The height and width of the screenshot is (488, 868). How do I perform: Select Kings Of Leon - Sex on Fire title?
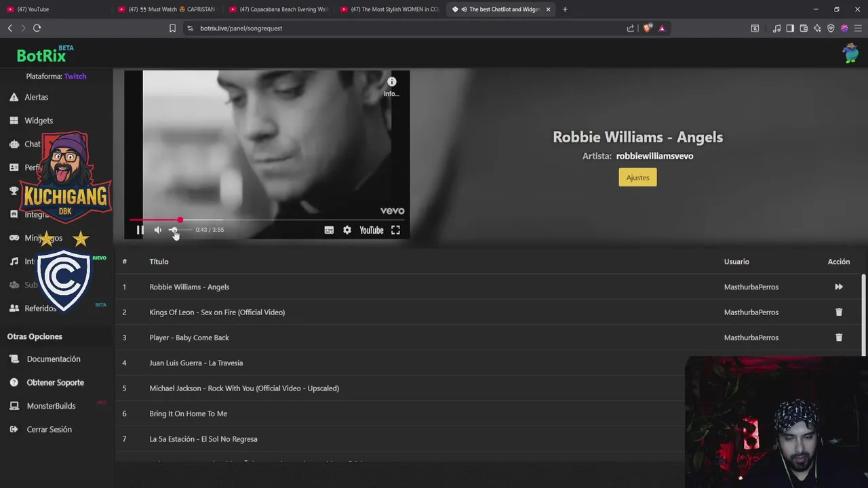pyautogui.click(x=217, y=312)
